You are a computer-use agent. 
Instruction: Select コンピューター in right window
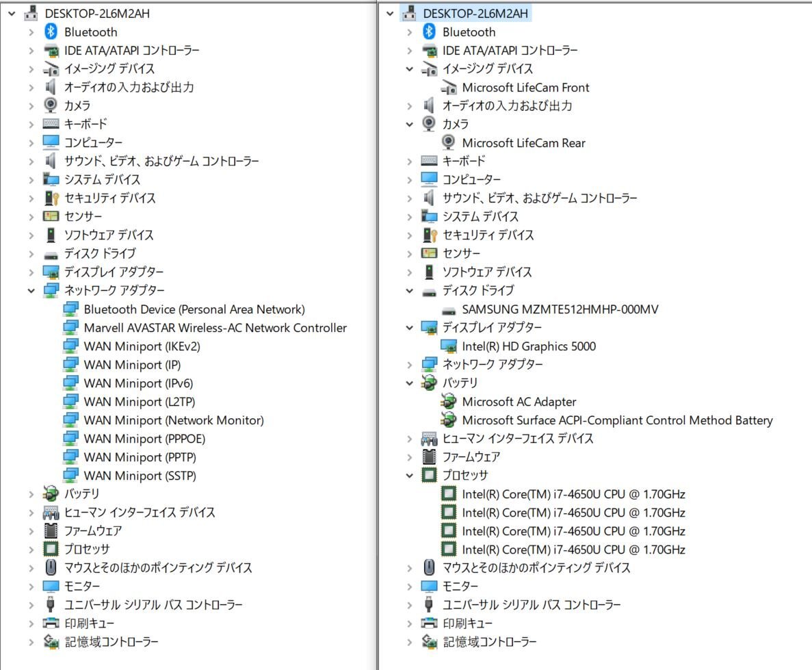pos(471,180)
